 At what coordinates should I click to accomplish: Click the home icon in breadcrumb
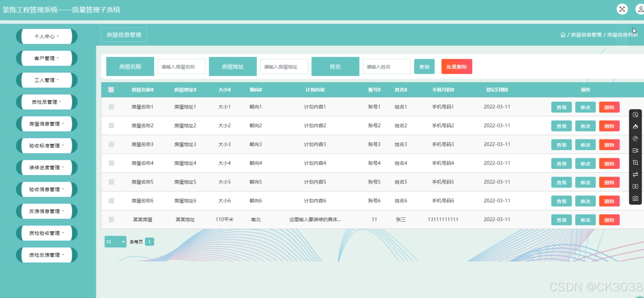point(563,35)
